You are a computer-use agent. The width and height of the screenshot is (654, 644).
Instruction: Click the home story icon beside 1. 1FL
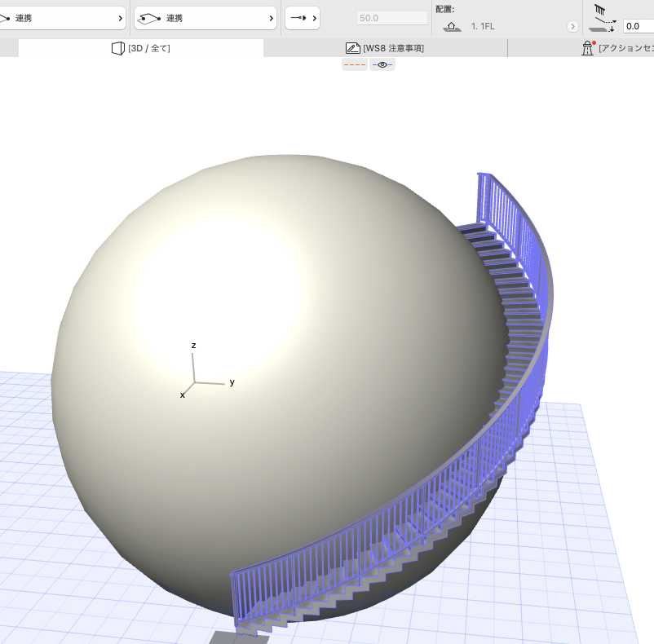click(451, 27)
